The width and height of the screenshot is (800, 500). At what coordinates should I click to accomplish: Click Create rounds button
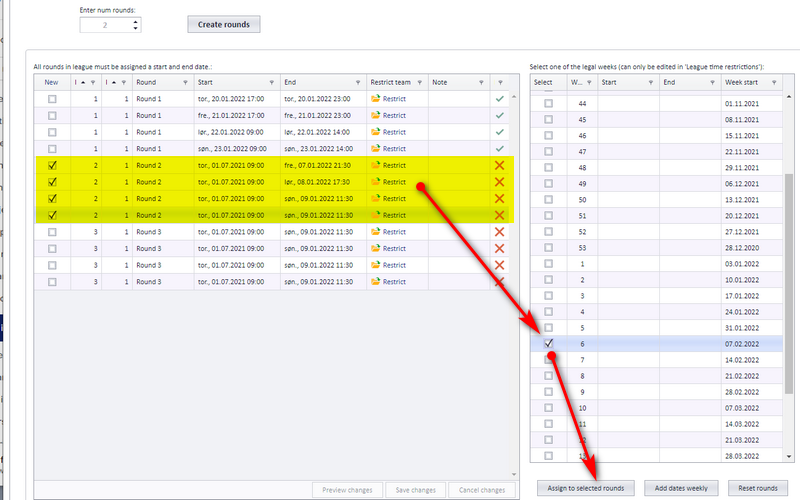[223, 24]
